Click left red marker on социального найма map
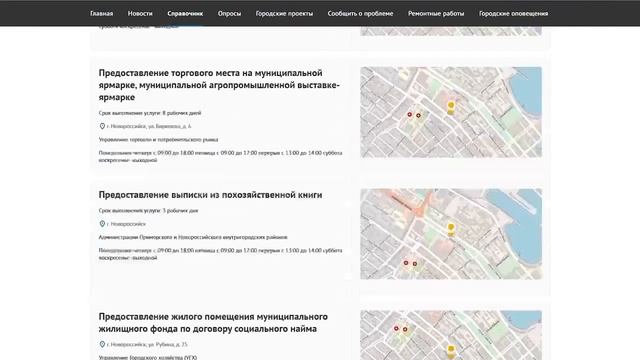Screen dimensions: 640x360 396,328
